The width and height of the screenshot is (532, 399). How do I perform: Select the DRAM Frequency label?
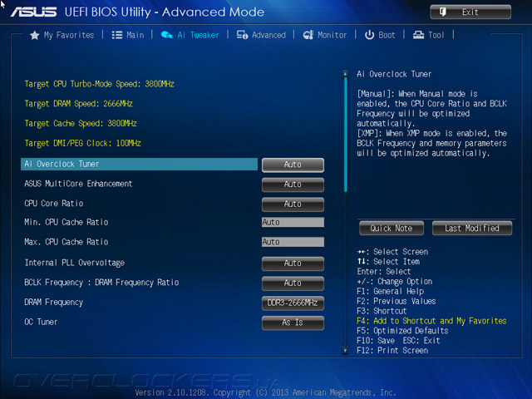(53, 303)
